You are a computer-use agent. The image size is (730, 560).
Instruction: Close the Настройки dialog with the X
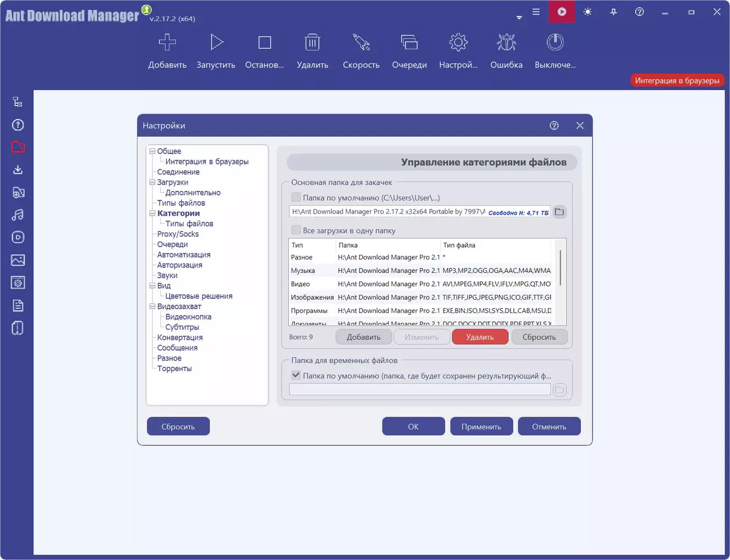pyautogui.click(x=580, y=126)
